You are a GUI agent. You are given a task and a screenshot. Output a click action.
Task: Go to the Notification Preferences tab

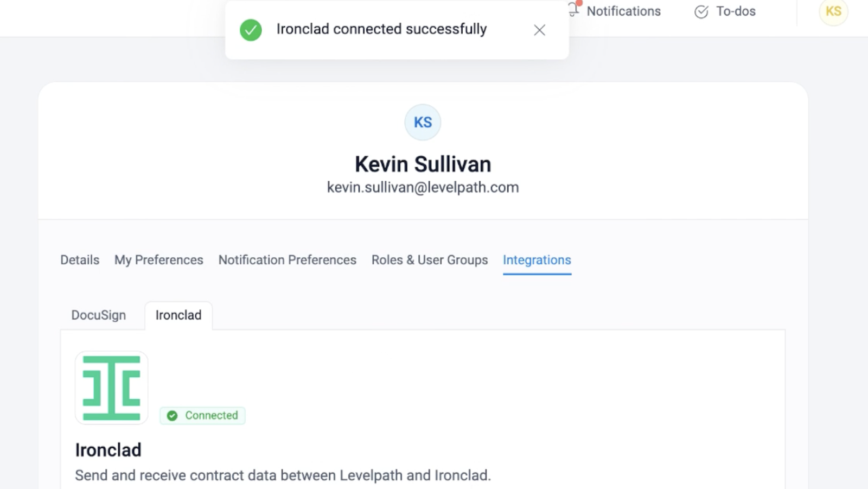[287, 260]
